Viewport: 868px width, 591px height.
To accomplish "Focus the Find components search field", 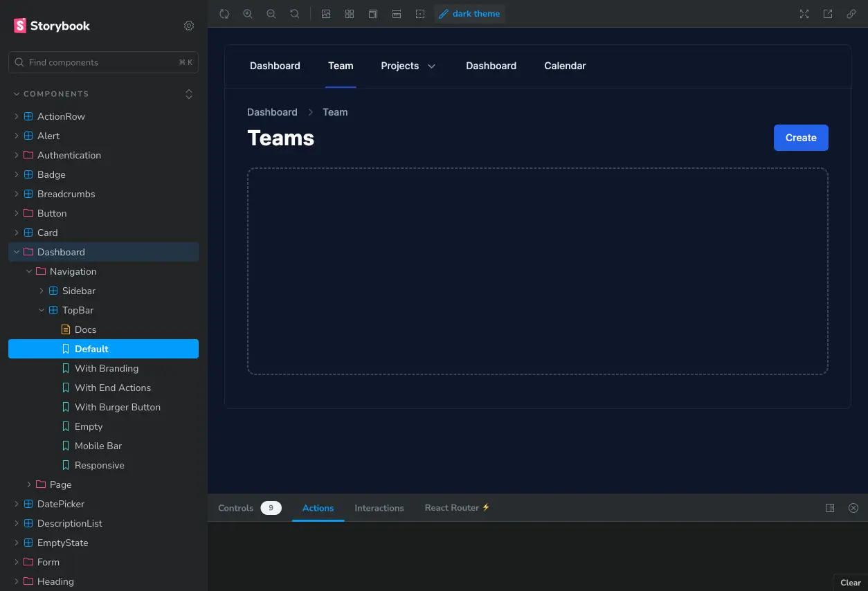I will coord(102,62).
